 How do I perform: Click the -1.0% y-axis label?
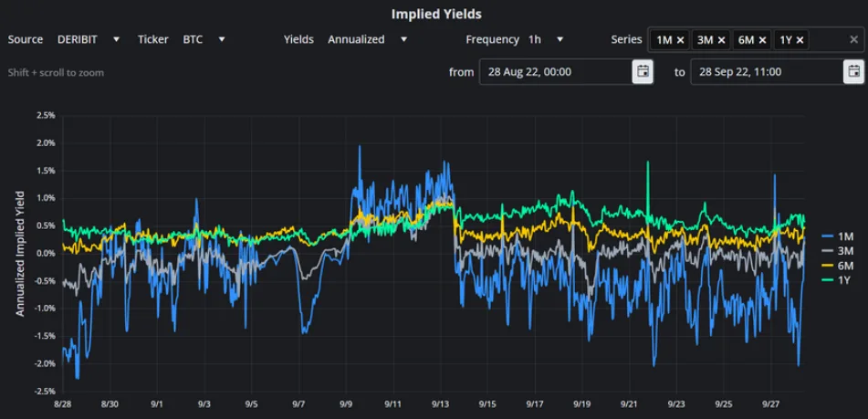point(44,309)
